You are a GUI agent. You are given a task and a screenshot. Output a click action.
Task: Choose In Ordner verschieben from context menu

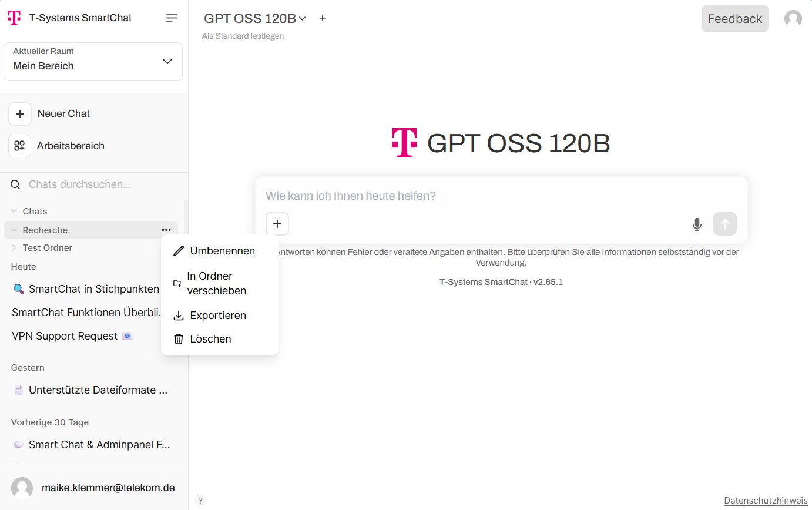click(x=220, y=283)
